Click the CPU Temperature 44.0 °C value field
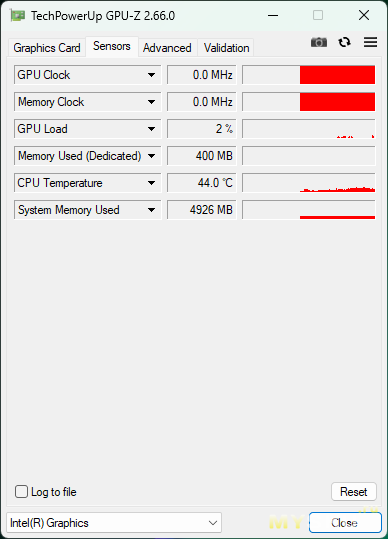This screenshot has height=539, width=388. pyautogui.click(x=202, y=183)
